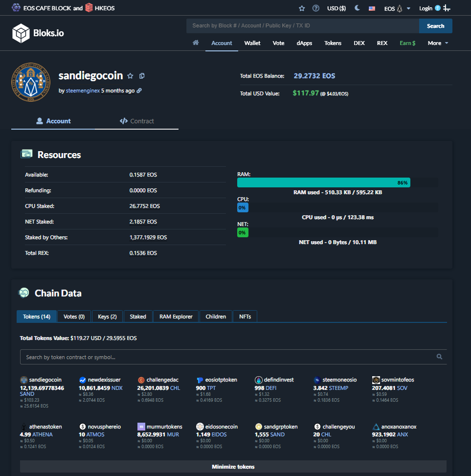Image resolution: width=471 pixels, height=476 pixels.
Task: Click the sovmintofeos token icon
Action: [x=376, y=380]
